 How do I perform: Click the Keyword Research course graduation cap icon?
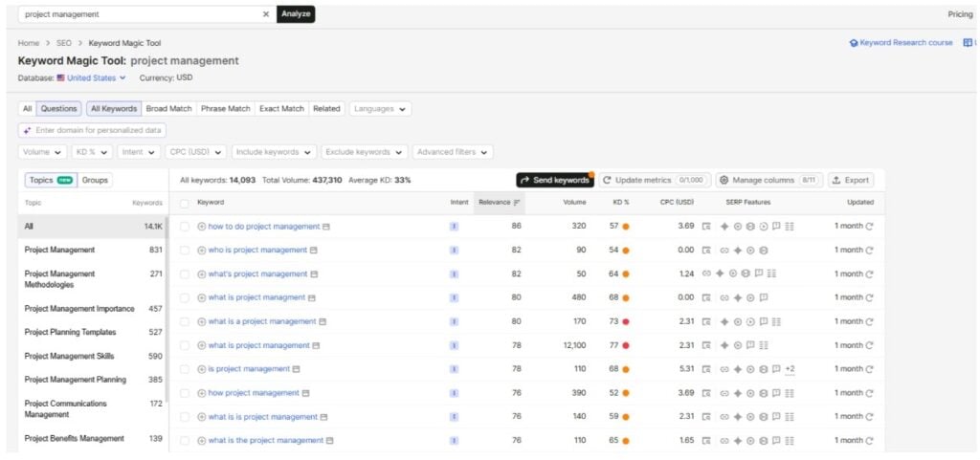click(x=854, y=43)
